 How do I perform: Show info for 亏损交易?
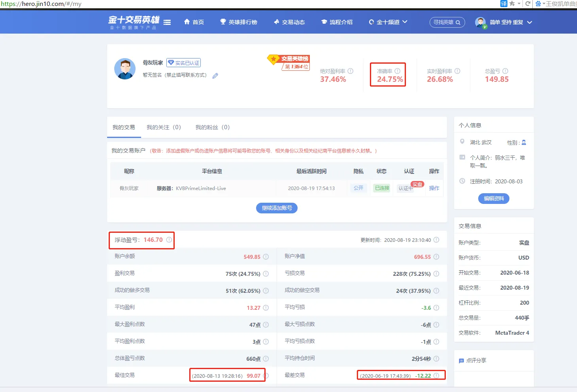pyautogui.click(x=436, y=274)
